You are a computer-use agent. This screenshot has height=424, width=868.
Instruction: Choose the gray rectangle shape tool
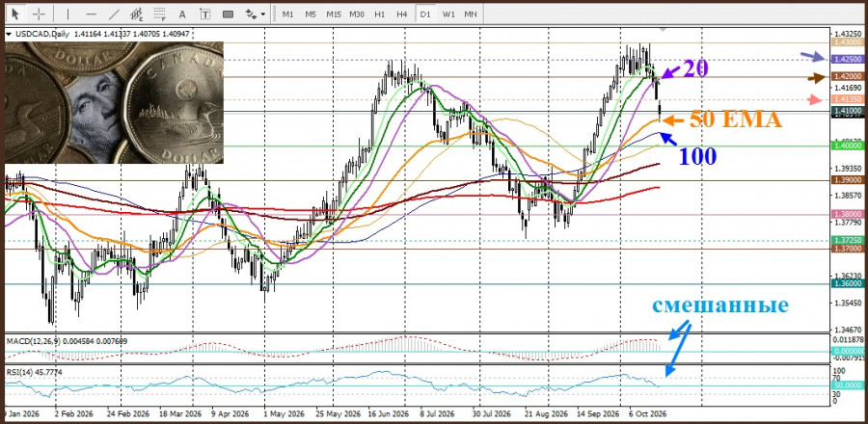point(228,13)
